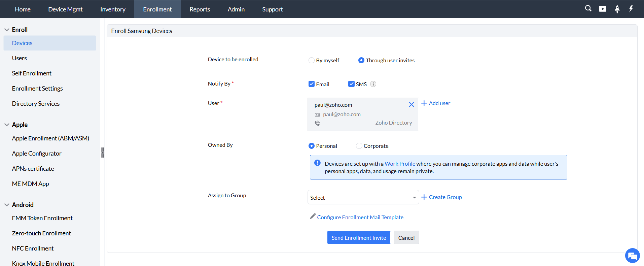Uncheck the SMS notification checkbox
Image resolution: width=644 pixels, height=266 pixels.
pos(351,84)
